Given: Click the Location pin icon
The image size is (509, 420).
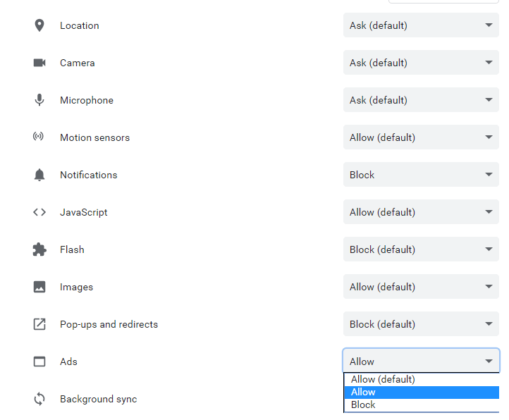Looking at the screenshot, I should [x=39, y=25].
